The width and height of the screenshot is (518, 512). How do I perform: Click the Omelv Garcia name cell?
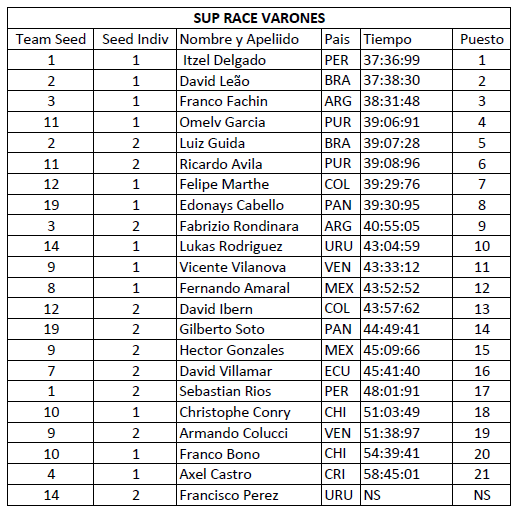pos(249,122)
